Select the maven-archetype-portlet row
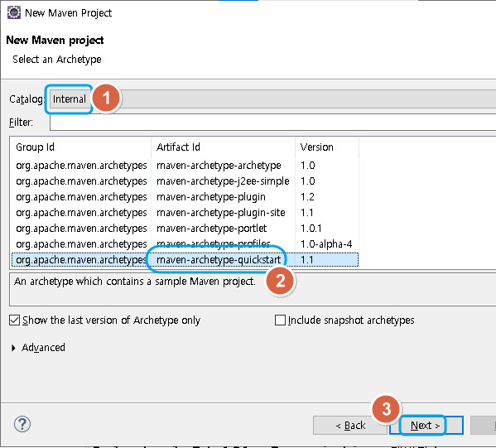Image resolution: width=496 pixels, height=448 pixels. coord(185,229)
